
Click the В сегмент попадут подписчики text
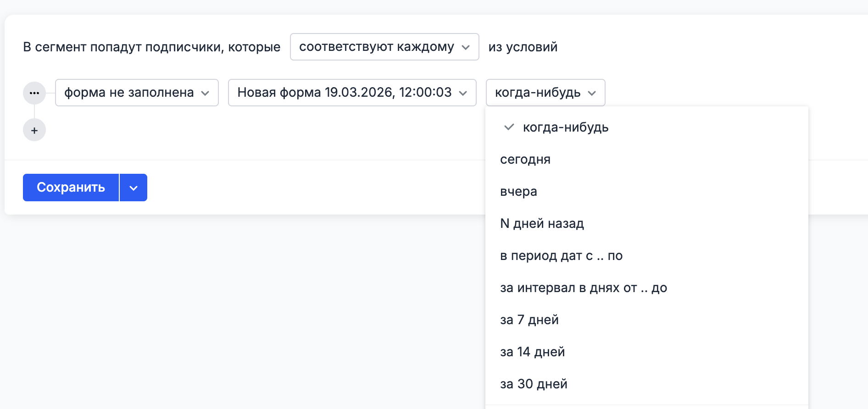[151, 47]
